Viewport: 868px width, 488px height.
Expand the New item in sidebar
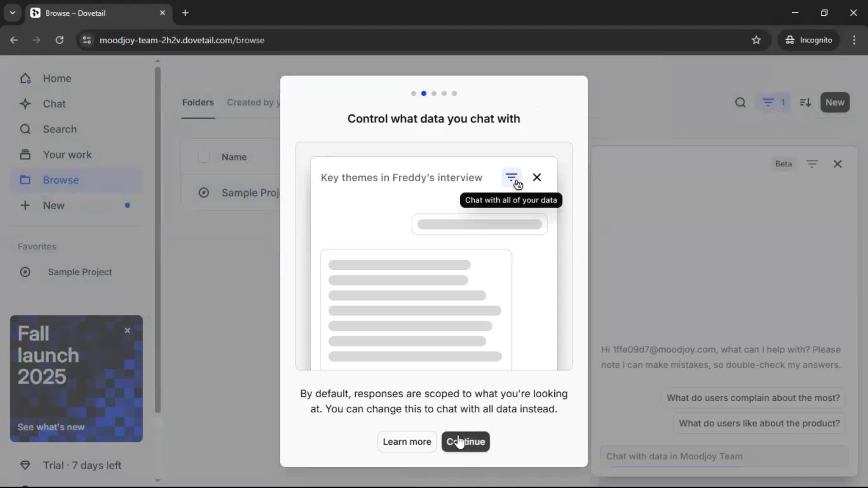[53, 206]
